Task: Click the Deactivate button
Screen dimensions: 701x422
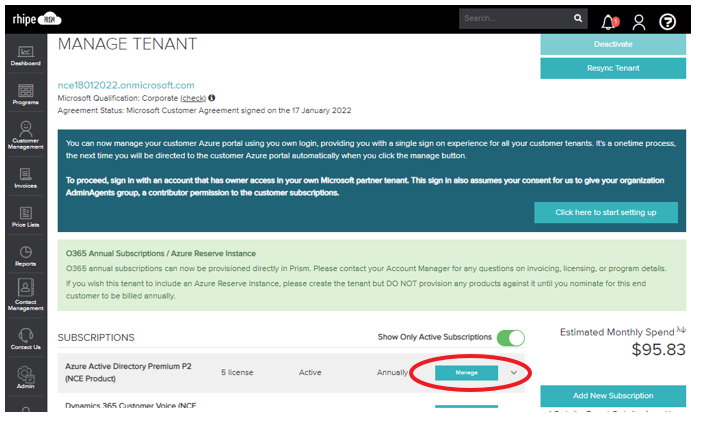Action: coord(613,44)
